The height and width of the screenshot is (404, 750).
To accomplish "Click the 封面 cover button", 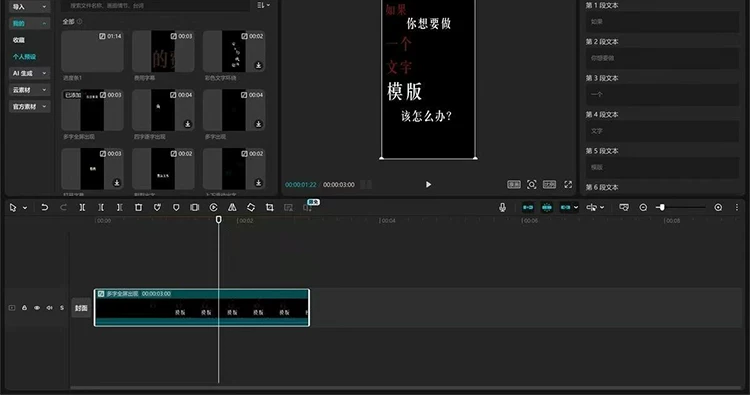I will click(x=81, y=308).
